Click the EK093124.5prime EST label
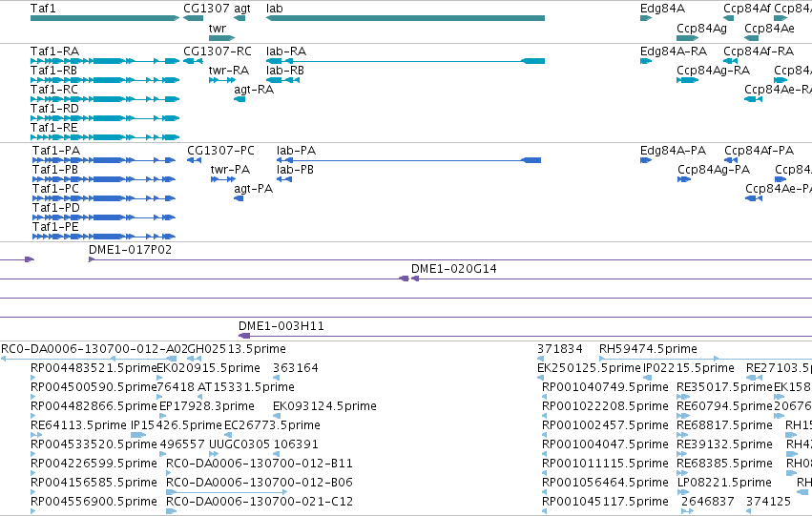The image size is (812, 516). click(x=324, y=407)
